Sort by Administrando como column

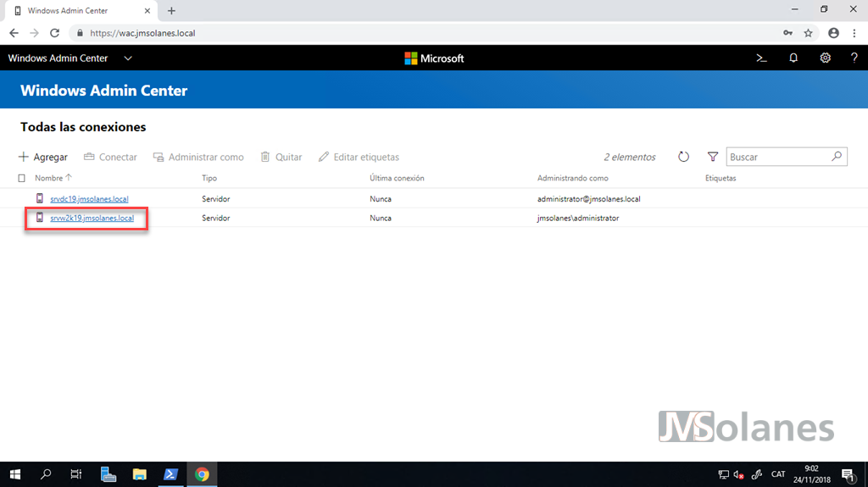[572, 178]
